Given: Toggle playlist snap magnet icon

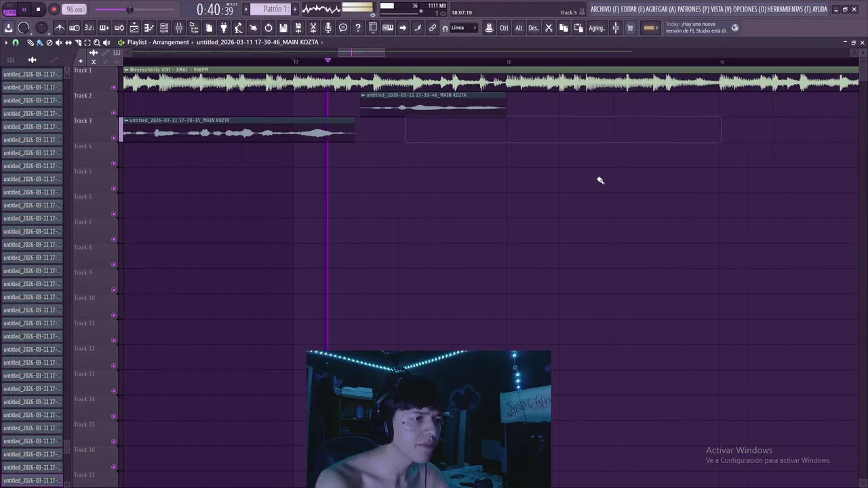Looking at the screenshot, I should coord(15,42).
